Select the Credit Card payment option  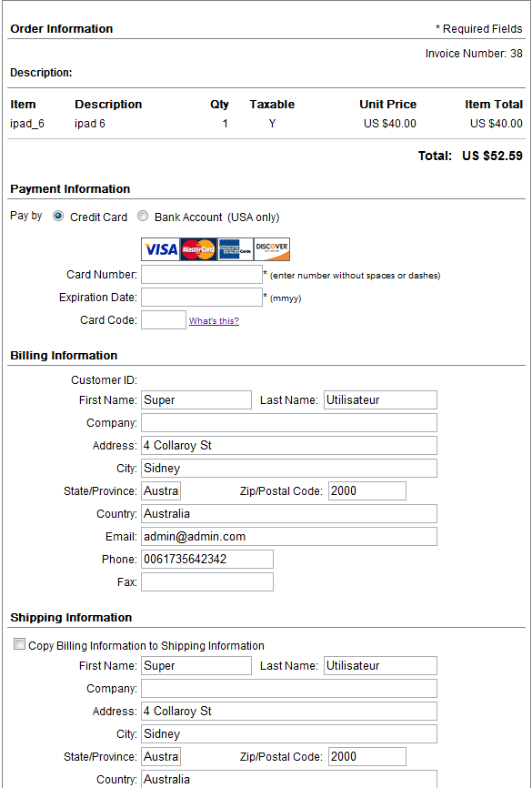(x=58, y=217)
